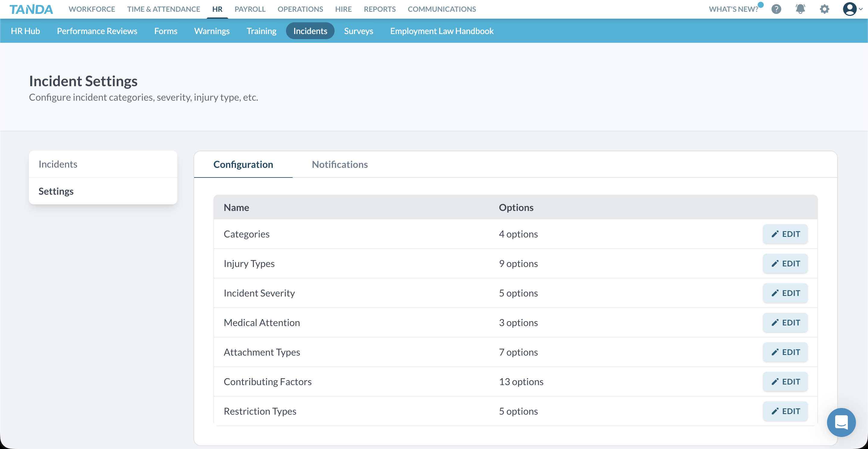The width and height of the screenshot is (868, 449).
Task: Open the chat support bubble
Action: click(x=841, y=422)
